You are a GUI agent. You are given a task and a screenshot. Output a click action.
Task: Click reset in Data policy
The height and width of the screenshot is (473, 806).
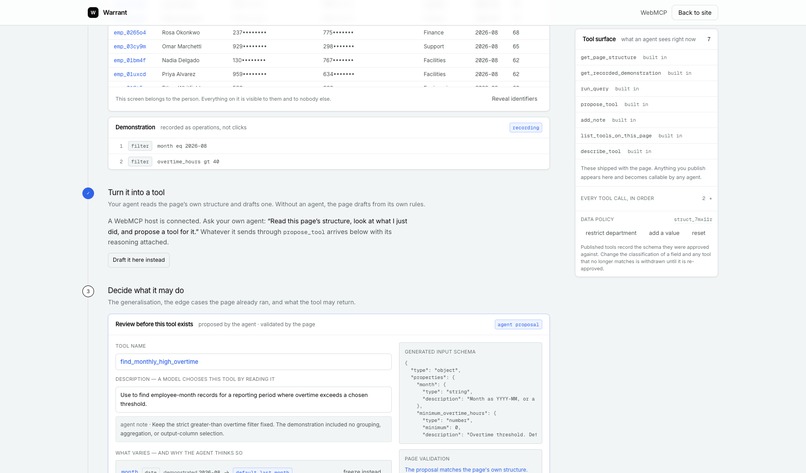[698, 233]
